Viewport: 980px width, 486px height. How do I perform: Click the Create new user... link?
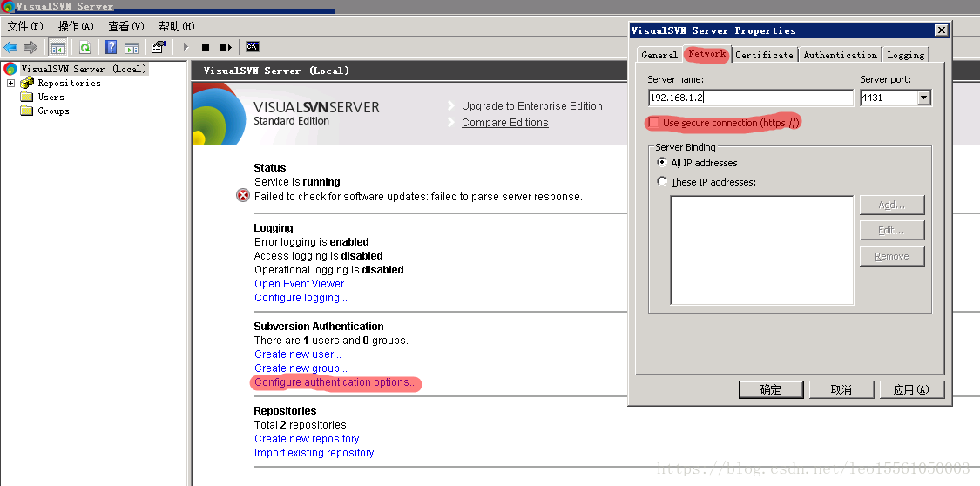[x=298, y=354]
